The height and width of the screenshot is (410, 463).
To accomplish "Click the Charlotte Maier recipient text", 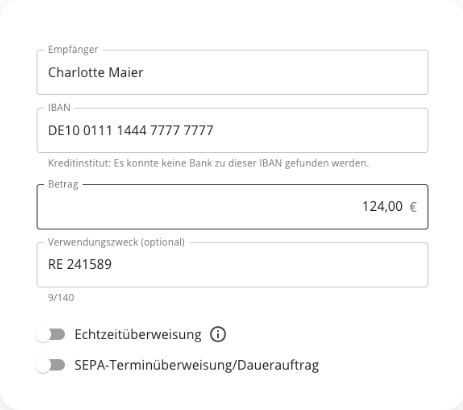I will pyautogui.click(x=96, y=72).
